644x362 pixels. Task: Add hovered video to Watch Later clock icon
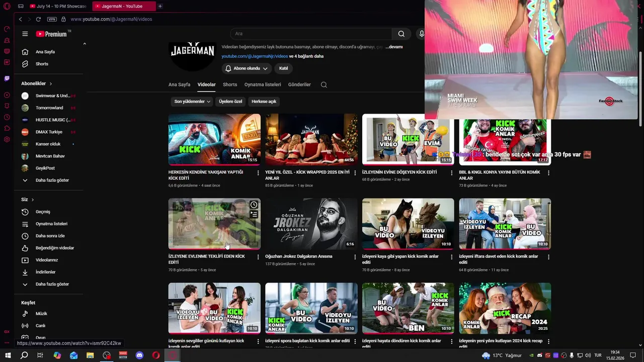[254, 205]
